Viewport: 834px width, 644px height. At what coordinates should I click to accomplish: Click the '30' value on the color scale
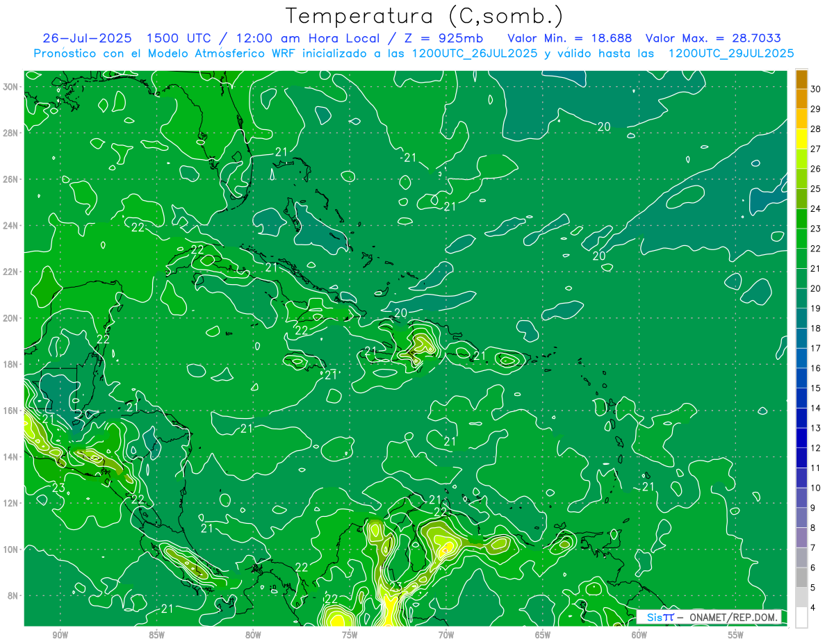tap(816, 88)
